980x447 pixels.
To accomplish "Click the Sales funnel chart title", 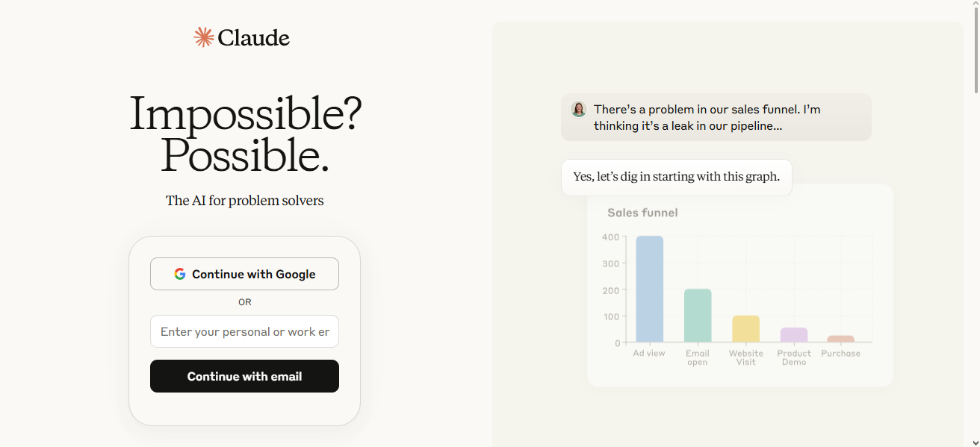I will (x=642, y=213).
